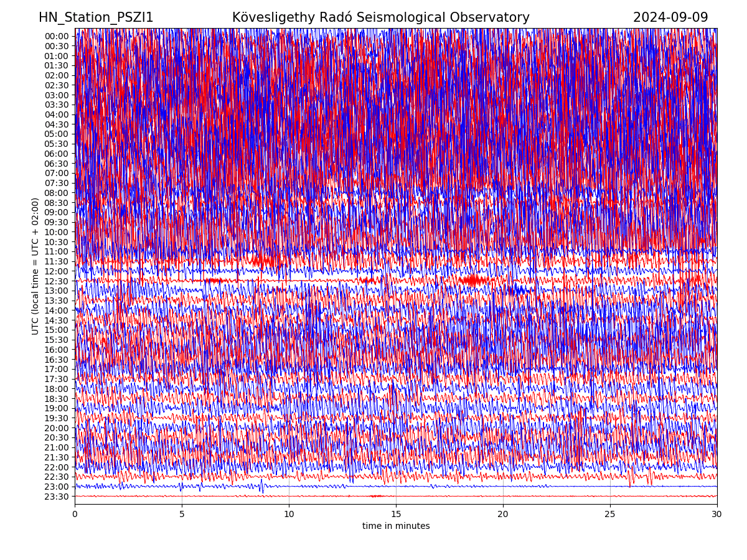747x560 pixels.
Task: Click the 10 minute x-axis tick
Action: pyautogui.click(x=289, y=515)
